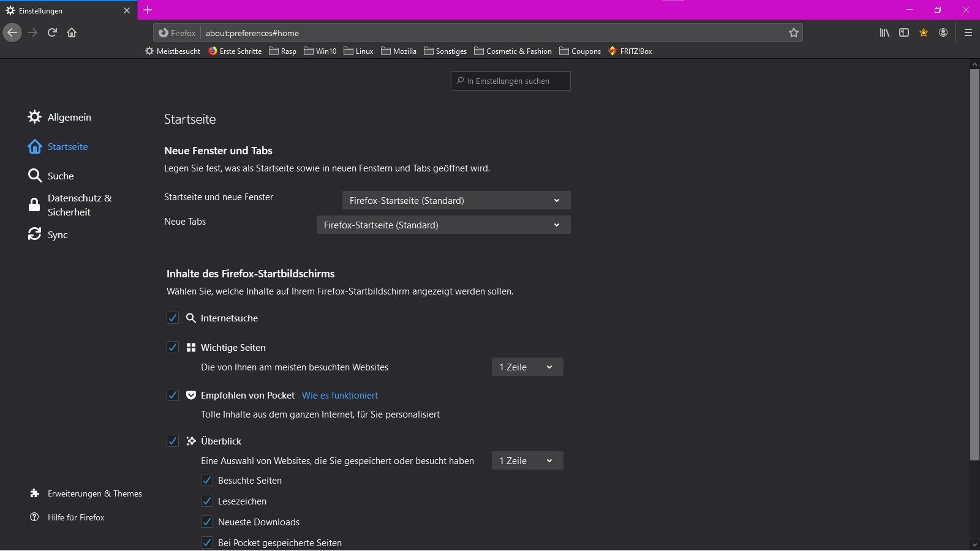The image size is (980, 551).
Task: Uncheck the Lesezeichen option
Action: click(x=207, y=501)
